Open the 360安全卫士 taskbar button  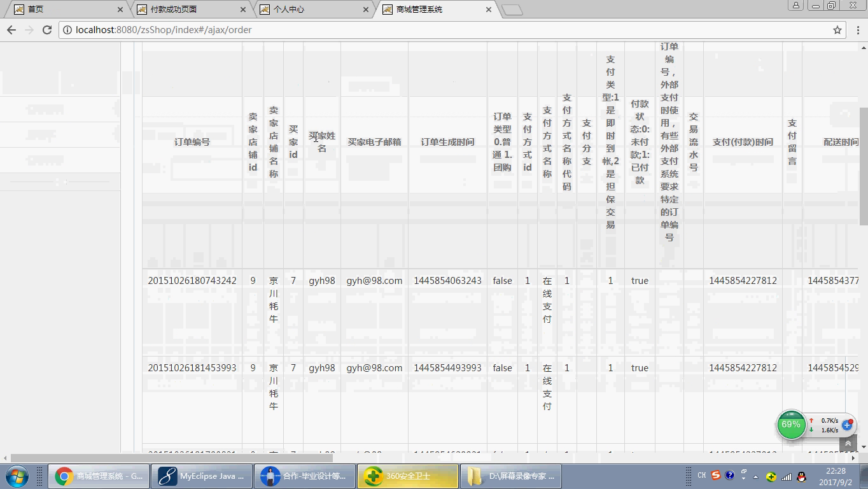[408, 476]
